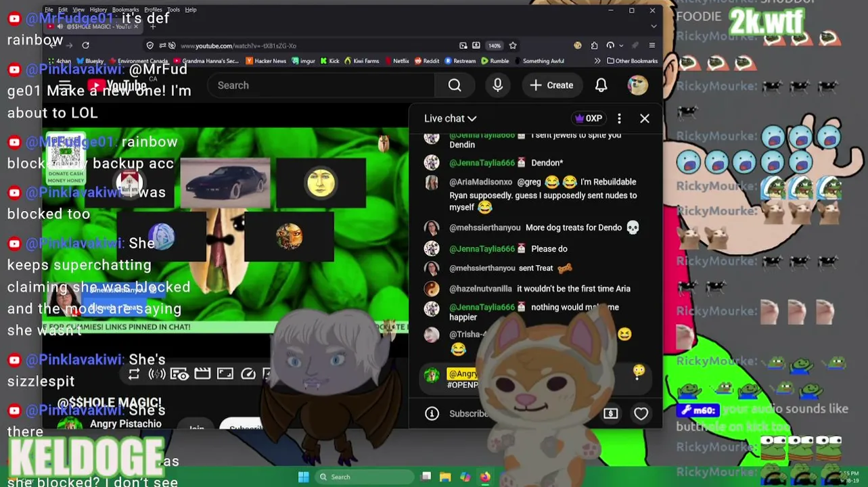Open the File menu in Firefox
The width and height of the screenshot is (868, 487).
(x=49, y=9)
